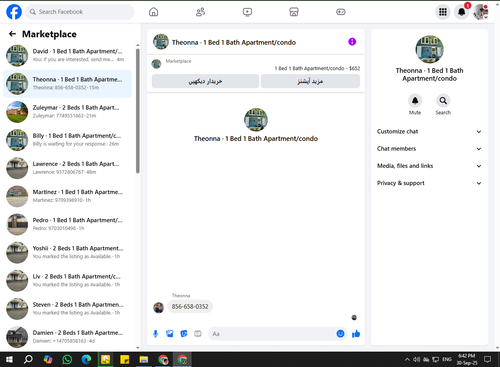Open listing link 1 Bed 1 Bath $652
Viewport: 500px width, 367px height.
[x=317, y=68]
